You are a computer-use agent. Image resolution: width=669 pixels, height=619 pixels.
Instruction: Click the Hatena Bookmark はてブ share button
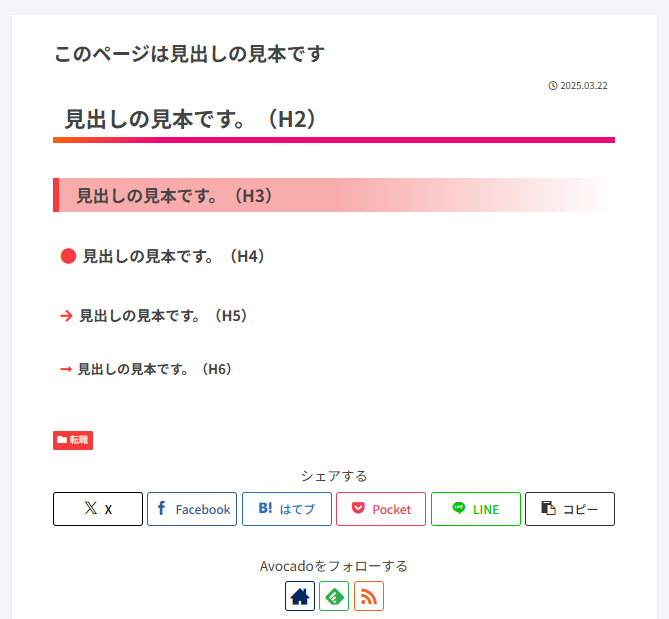click(x=286, y=509)
